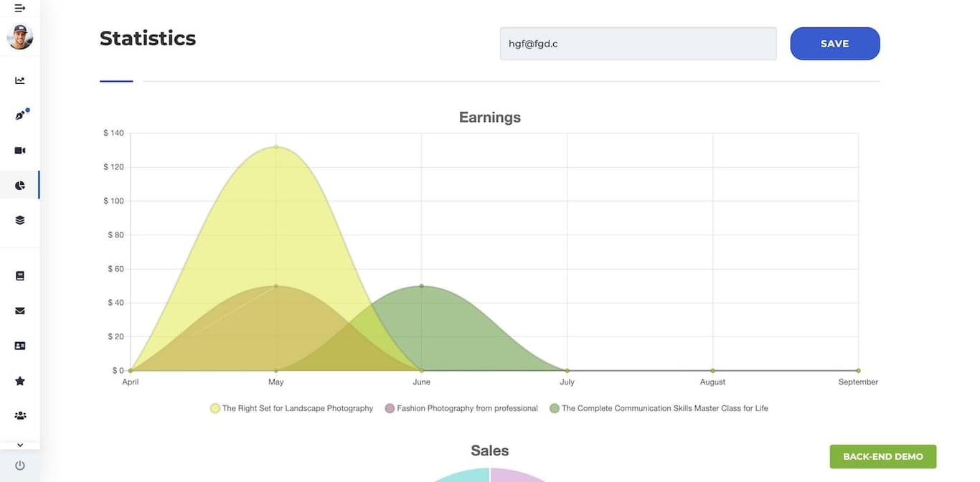Click the users group sidebar icon
Image resolution: width=980 pixels, height=482 pixels.
tap(19, 415)
